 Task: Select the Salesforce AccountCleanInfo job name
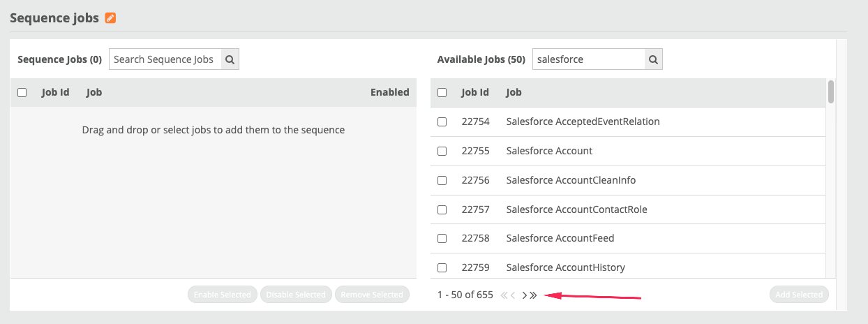[571, 180]
